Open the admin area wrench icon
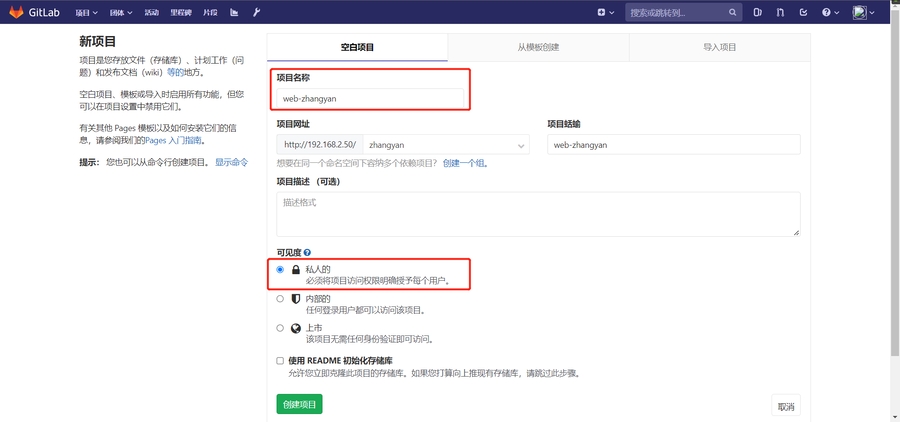The width and height of the screenshot is (900, 422). point(257,13)
